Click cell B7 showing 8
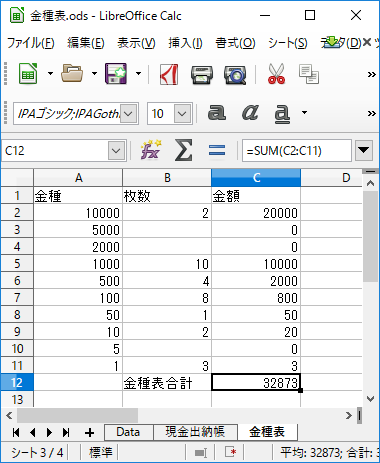The image size is (380, 463). [167, 298]
